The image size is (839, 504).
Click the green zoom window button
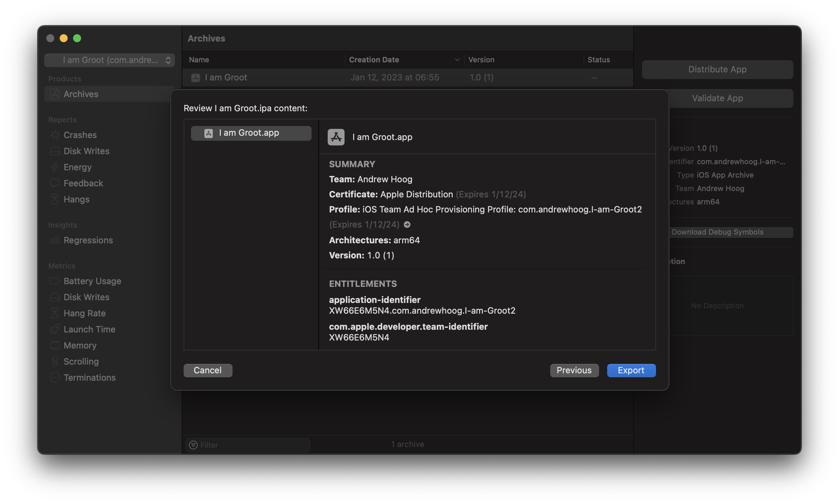[x=77, y=39]
